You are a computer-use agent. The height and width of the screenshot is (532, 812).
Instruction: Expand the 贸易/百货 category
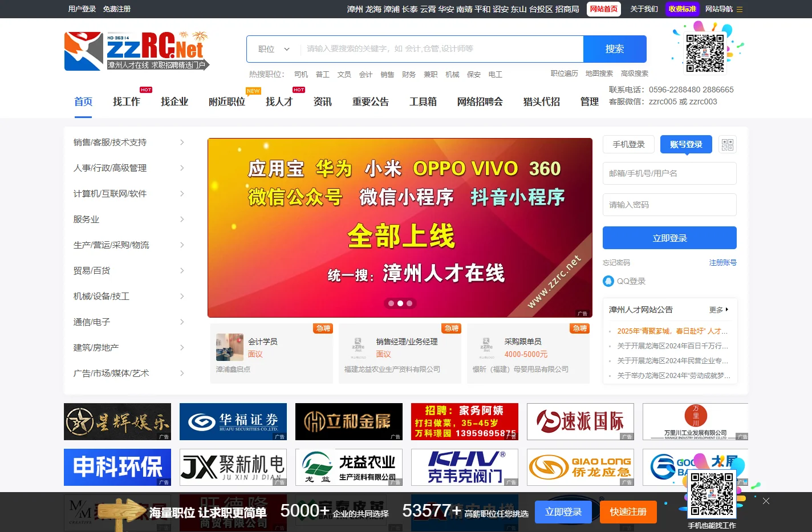pos(129,270)
